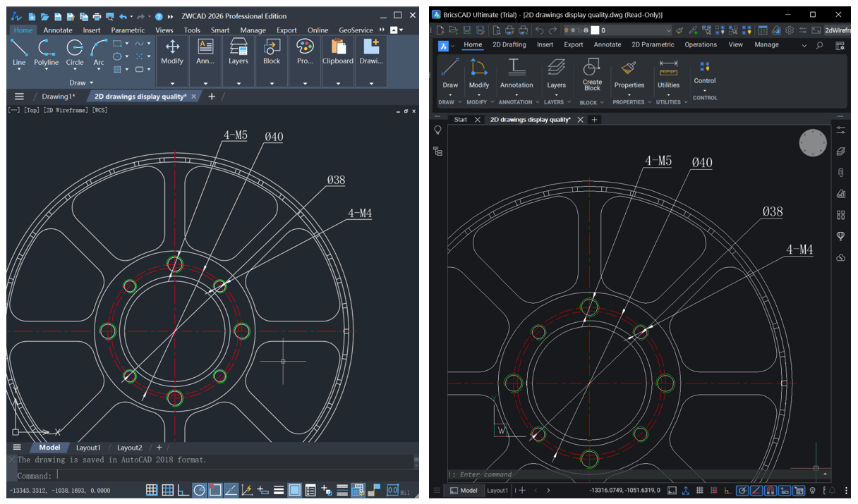This screenshot has height=504, width=858.
Task: Open the 2D Drafting tab in BricsCAD
Action: pos(509,44)
